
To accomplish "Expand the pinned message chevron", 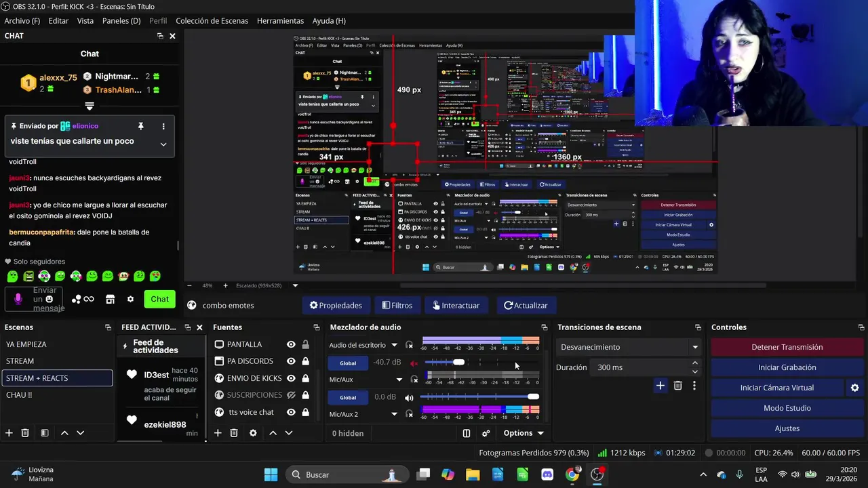I will 163,144.
